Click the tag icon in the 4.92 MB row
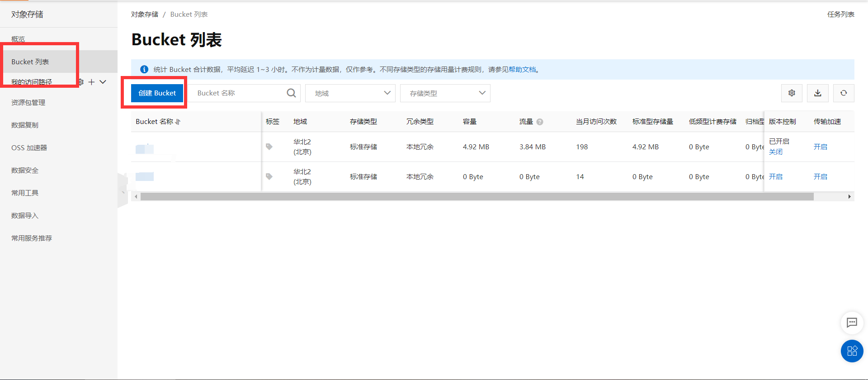 (x=269, y=147)
